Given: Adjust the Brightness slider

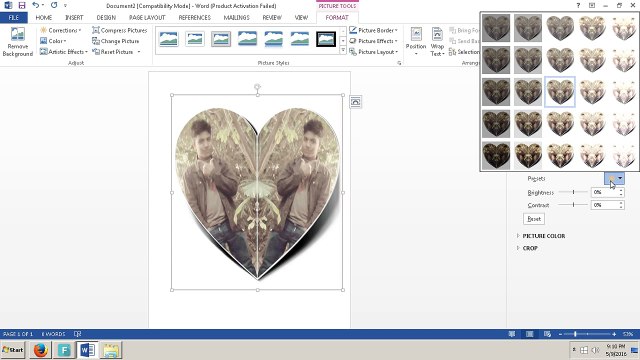Looking at the screenshot, I should coord(573,192).
